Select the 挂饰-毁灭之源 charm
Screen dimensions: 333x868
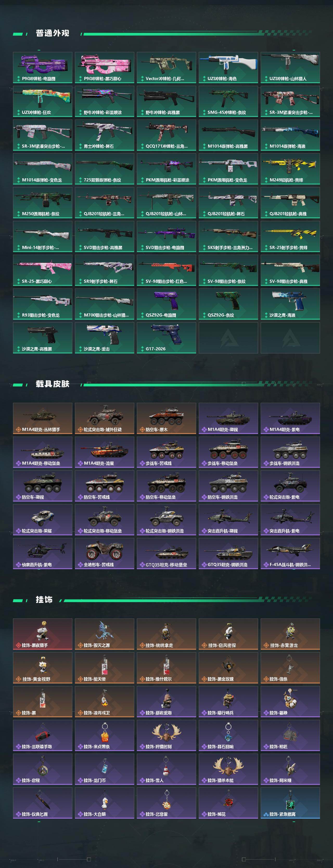click(x=105, y=634)
